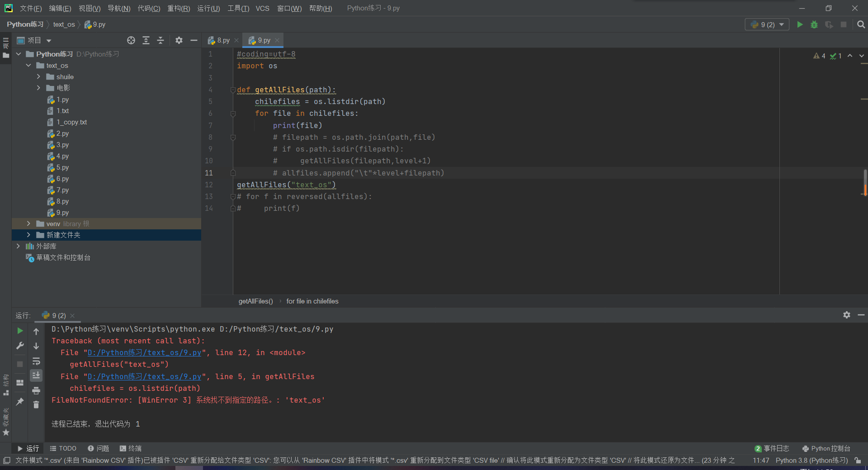868x470 pixels.
Task: Follow the traceback link for line 5
Action: [x=144, y=376]
